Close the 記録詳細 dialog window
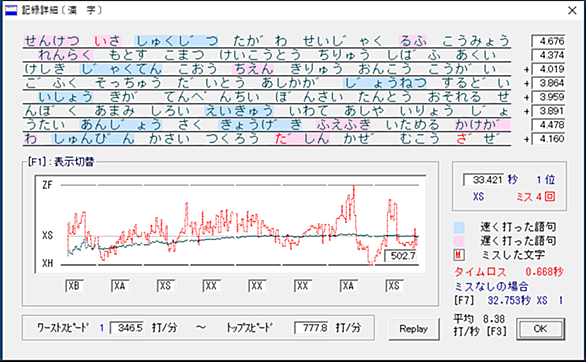The height and width of the screenshot is (362, 586). pyautogui.click(x=572, y=10)
